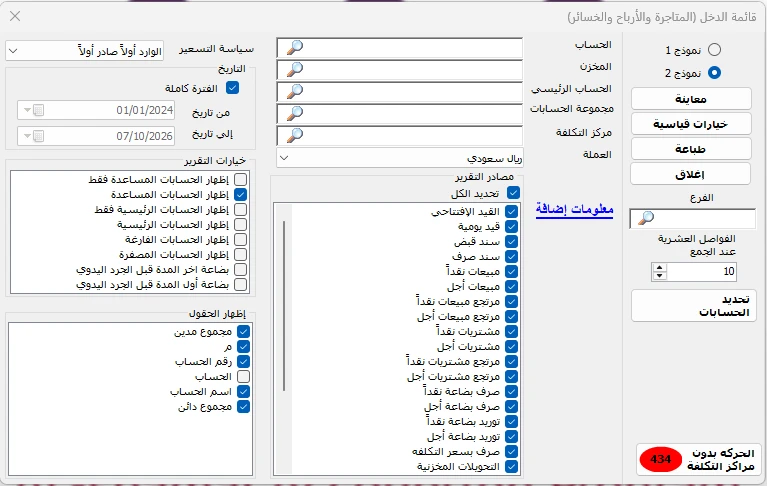
Task: Toggle مجموع مدين field checkbox
Action: (244, 331)
